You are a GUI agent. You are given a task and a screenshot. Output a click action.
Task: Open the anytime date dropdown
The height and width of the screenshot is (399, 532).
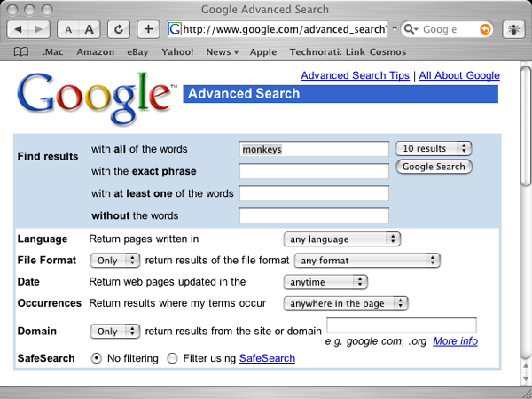(325, 282)
